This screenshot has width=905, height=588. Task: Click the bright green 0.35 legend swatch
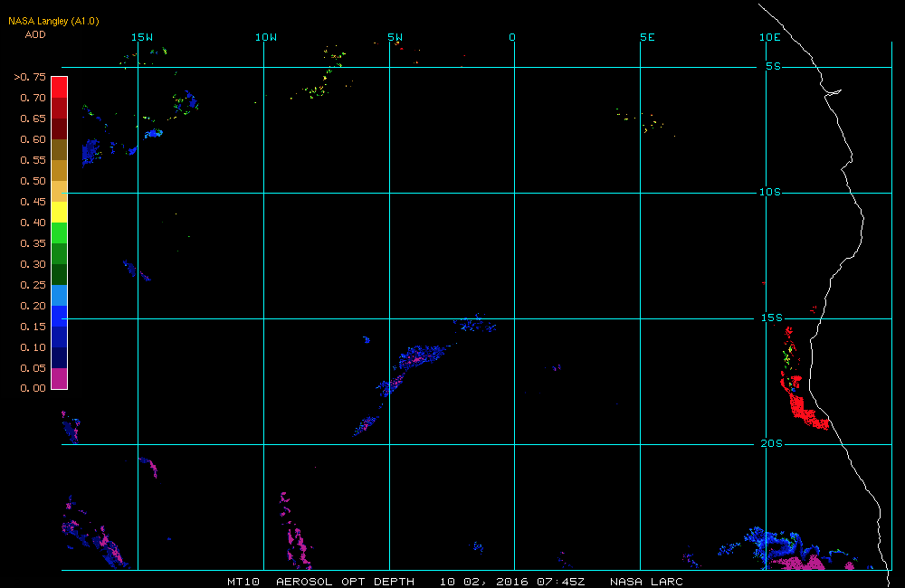click(x=60, y=232)
